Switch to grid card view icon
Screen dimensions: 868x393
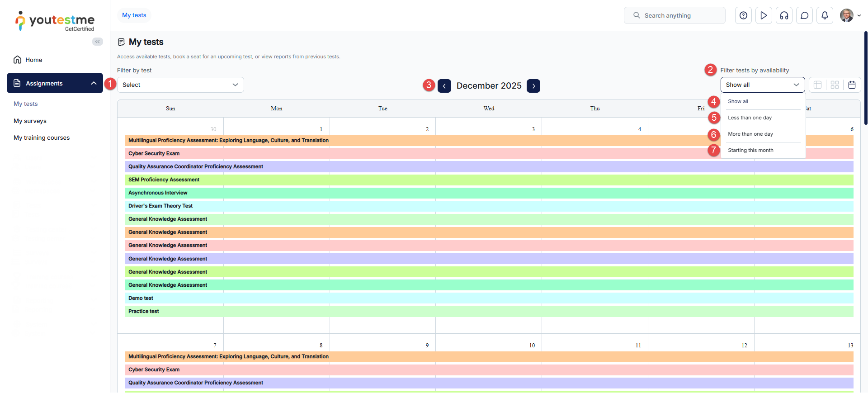(835, 85)
